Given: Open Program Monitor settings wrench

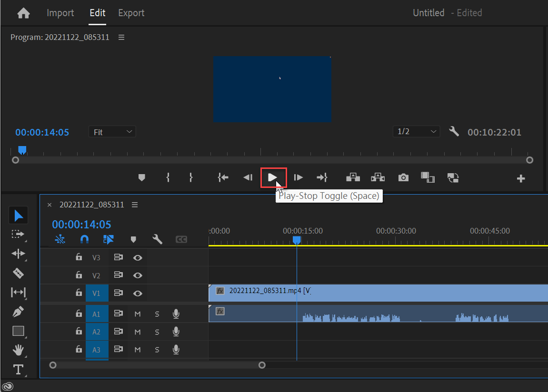Looking at the screenshot, I should coord(454,132).
